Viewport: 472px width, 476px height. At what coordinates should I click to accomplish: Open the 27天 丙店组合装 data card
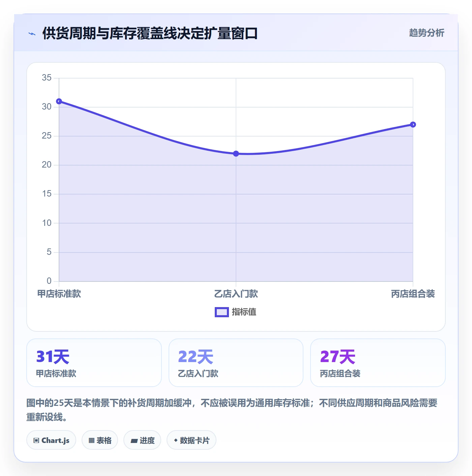pos(378,363)
